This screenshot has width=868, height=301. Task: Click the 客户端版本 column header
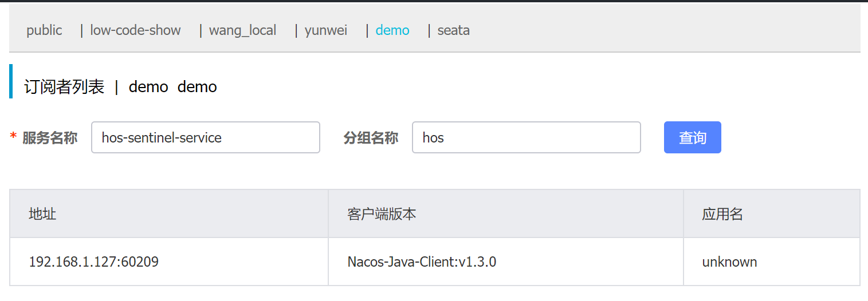pos(506,214)
